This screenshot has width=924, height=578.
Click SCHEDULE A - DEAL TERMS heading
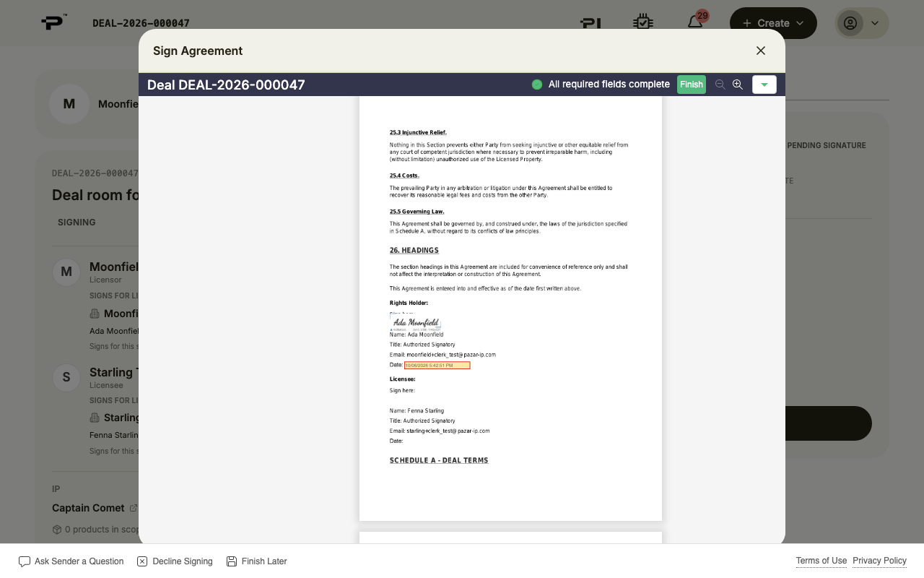(439, 460)
